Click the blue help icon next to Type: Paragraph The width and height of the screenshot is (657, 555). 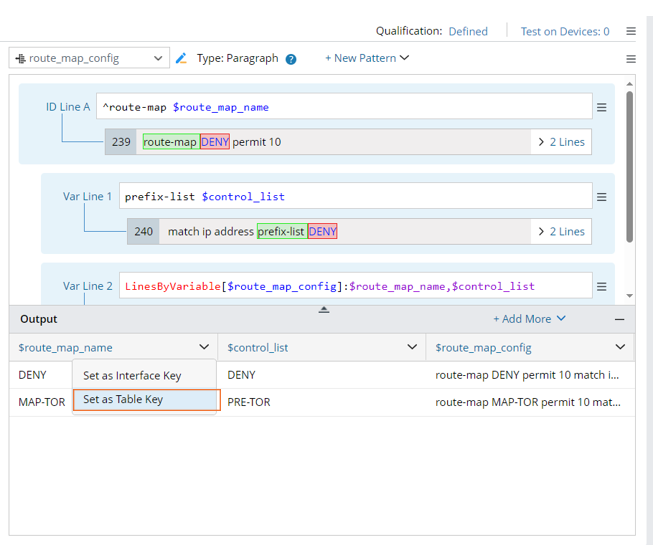click(291, 59)
